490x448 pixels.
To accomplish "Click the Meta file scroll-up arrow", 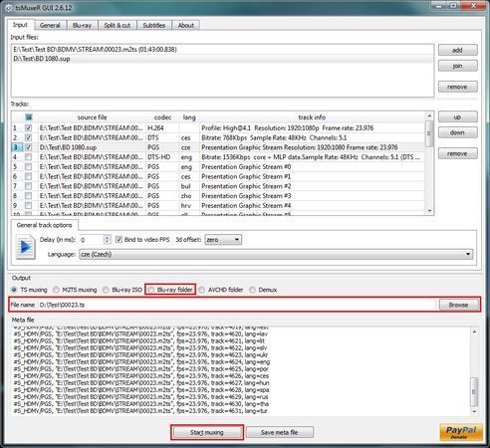I will [x=474, y=332].
